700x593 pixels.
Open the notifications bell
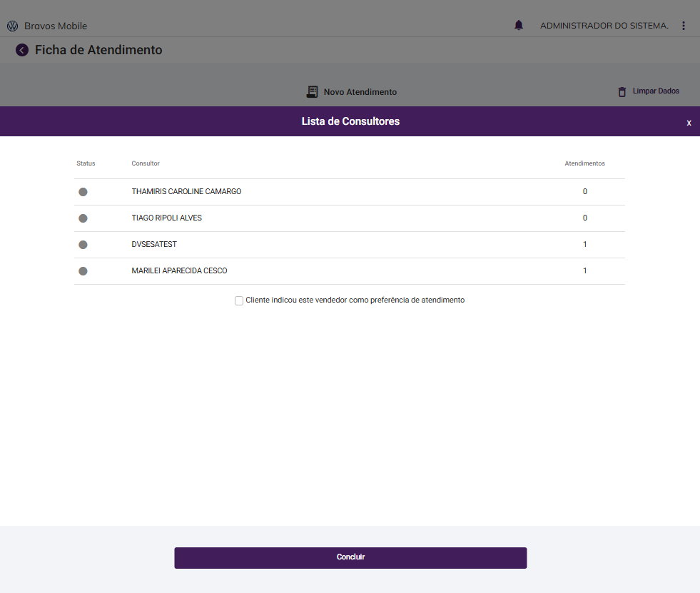(x=519, y=26)
